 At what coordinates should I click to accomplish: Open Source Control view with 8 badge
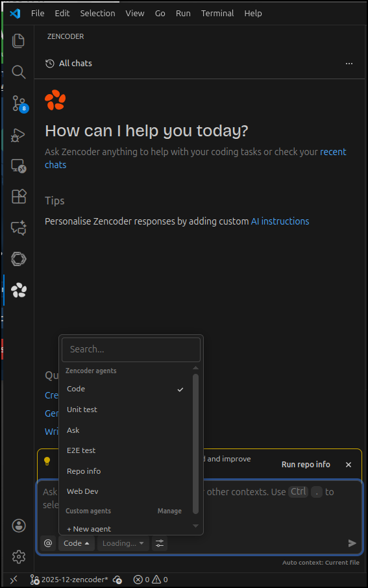(19, 103)
